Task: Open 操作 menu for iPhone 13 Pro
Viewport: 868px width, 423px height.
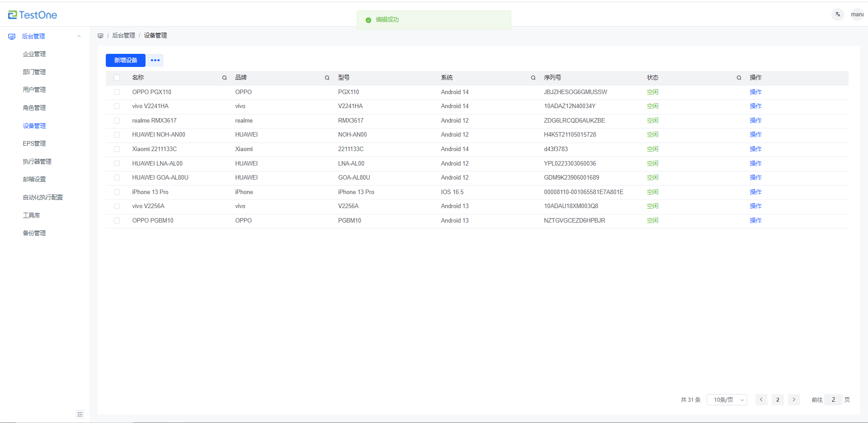Action: [x=755, y=192]
